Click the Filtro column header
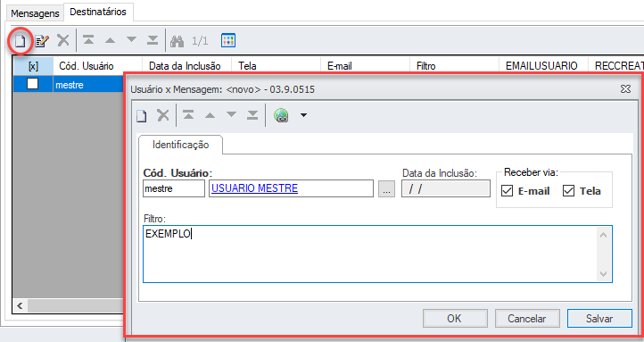 click(454, 66)
